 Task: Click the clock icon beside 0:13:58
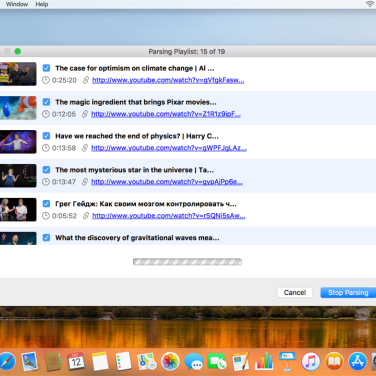(x=46, y=148)
